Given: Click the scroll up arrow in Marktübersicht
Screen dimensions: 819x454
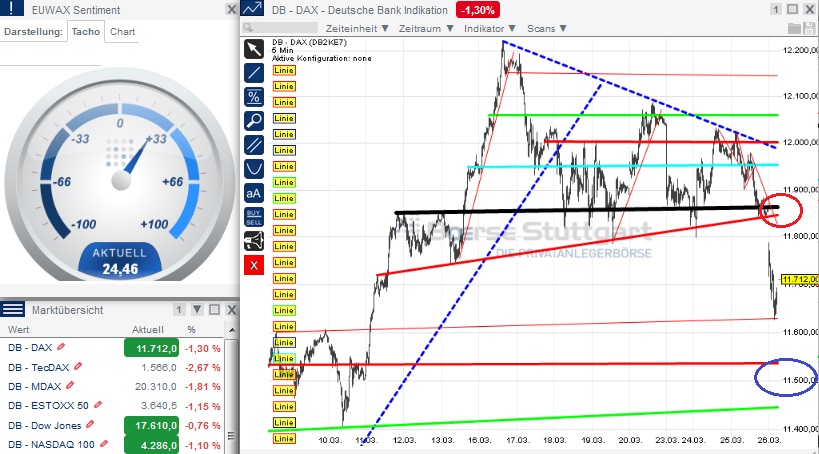Looking at the screenshot, I should click(x=231, y=330).
